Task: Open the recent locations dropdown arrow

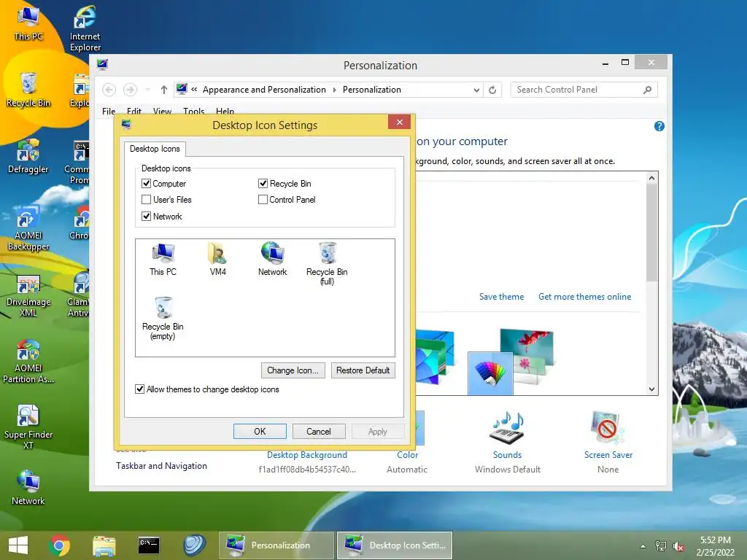Action: [x=147, y=90]
